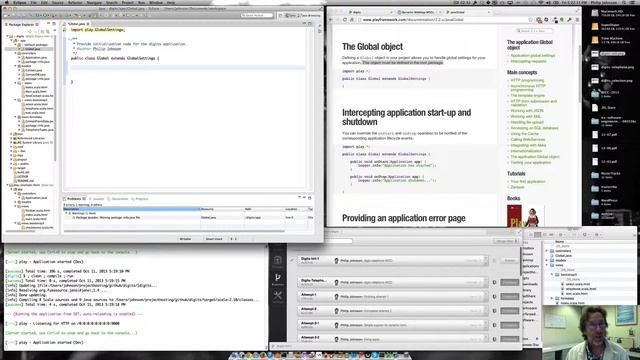Open Branches in GitHub sidebar
Viewport: 640px width, 360px height.
pyautogui.click(x=278, y=280)
